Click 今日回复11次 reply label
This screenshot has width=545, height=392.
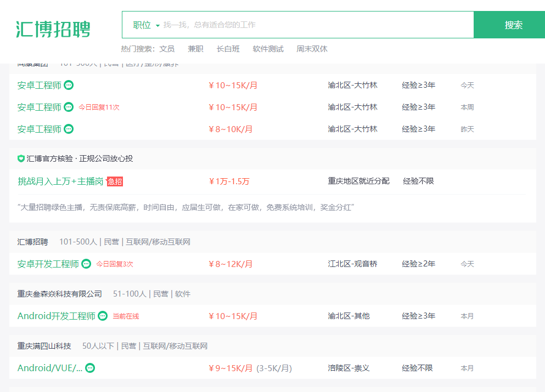pos(99,107)
